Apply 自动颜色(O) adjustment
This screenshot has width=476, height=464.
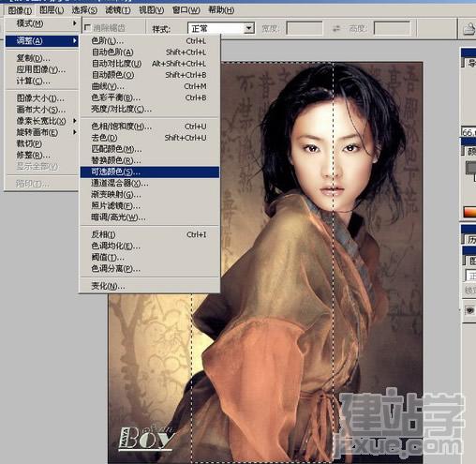tap(150, 75)
